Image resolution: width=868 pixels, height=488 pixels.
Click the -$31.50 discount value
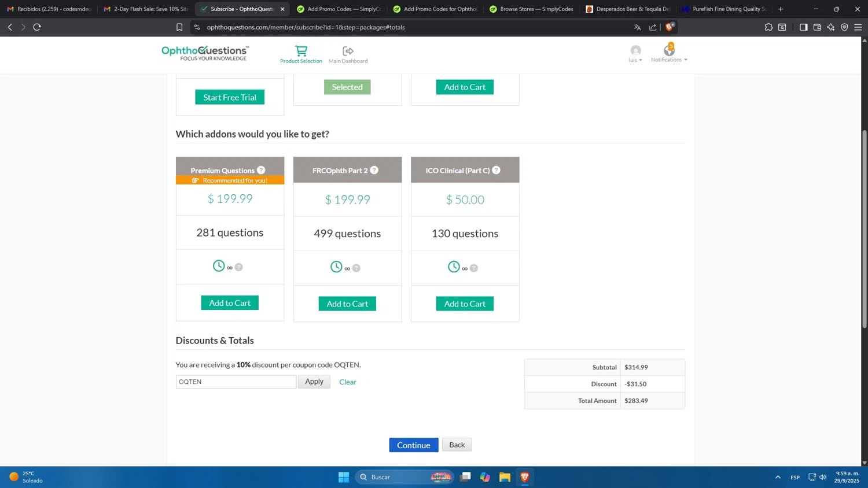click(635, 384)
